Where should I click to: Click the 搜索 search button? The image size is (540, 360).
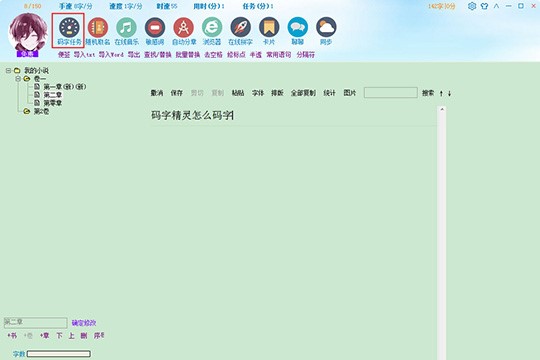[x=428, y=93]
